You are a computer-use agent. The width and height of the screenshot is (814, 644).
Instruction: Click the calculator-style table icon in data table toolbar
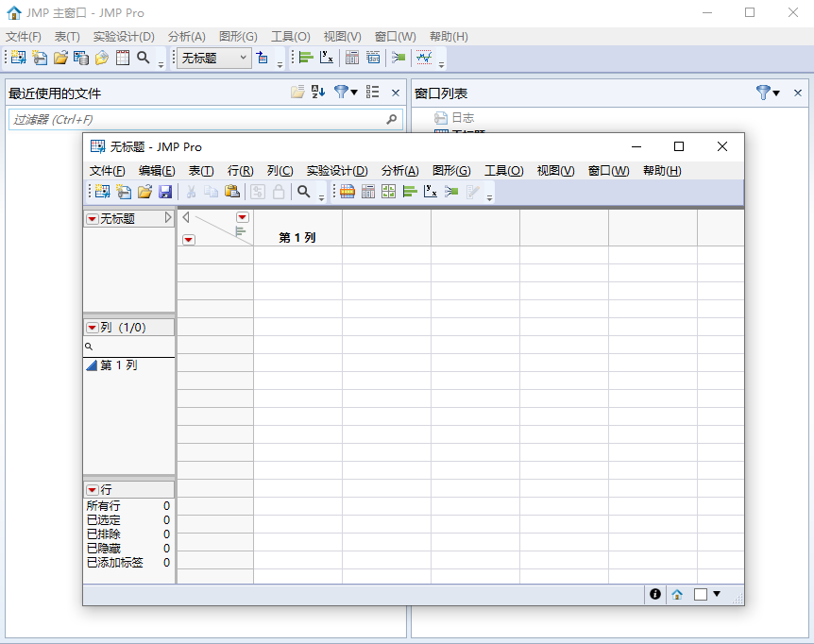click(x=368, y=192)
